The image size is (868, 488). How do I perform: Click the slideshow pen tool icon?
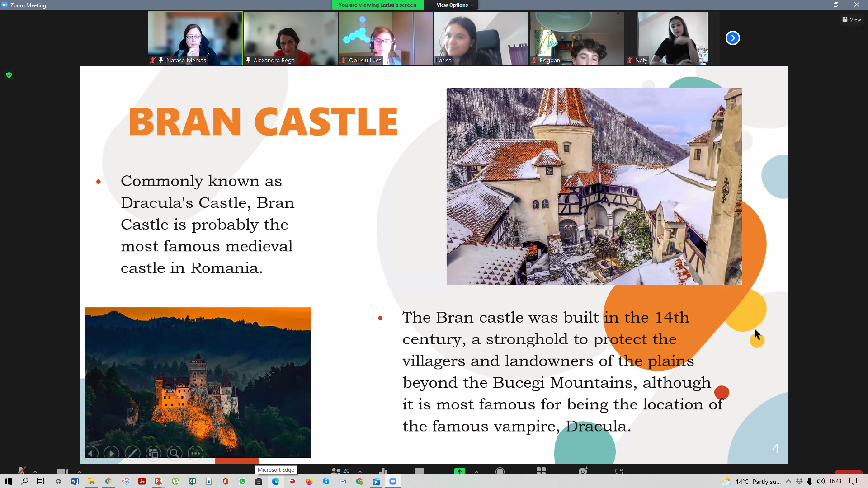pos(132,453)
